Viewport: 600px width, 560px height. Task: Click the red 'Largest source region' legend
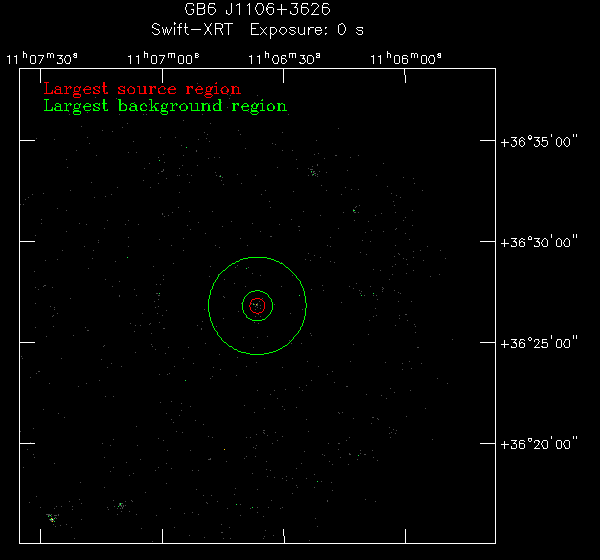pyautogui.click(x=142, y=89)
